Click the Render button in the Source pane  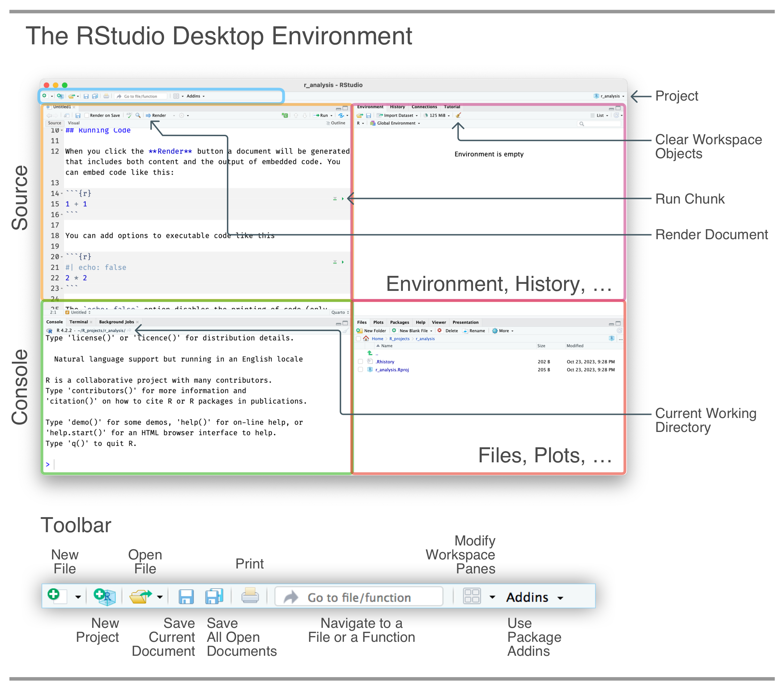[x=156, y=116]
